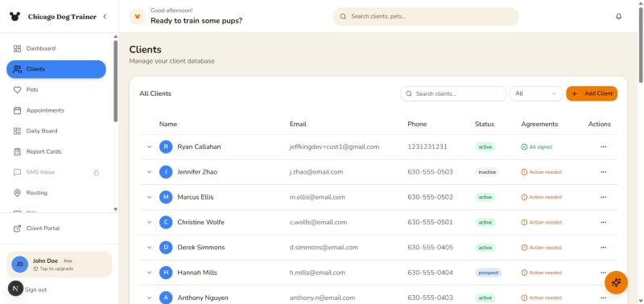Open the AI sparkle assistant button
644x304 pixels.
coord(616,282)
